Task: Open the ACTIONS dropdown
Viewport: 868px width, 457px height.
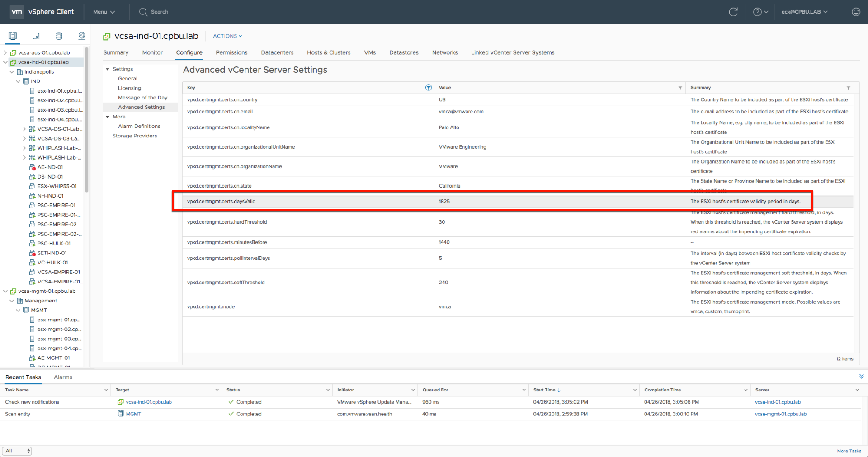Action: [x=227, y=36]
